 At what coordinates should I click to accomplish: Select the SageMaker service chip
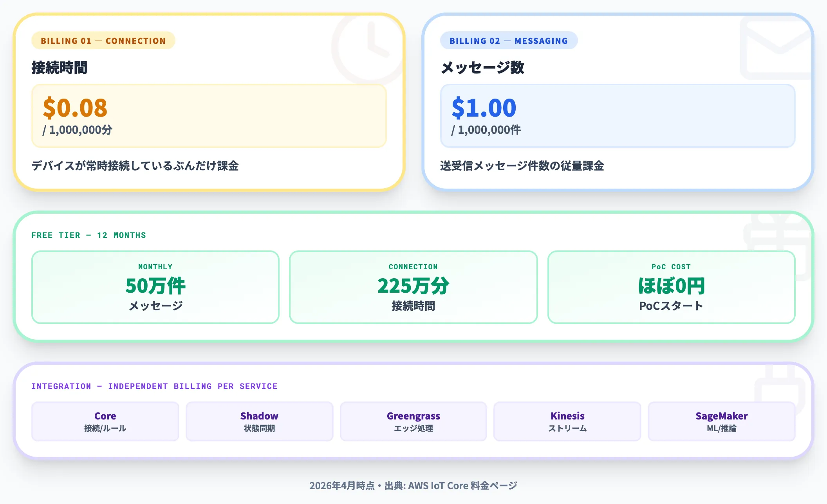721,421
